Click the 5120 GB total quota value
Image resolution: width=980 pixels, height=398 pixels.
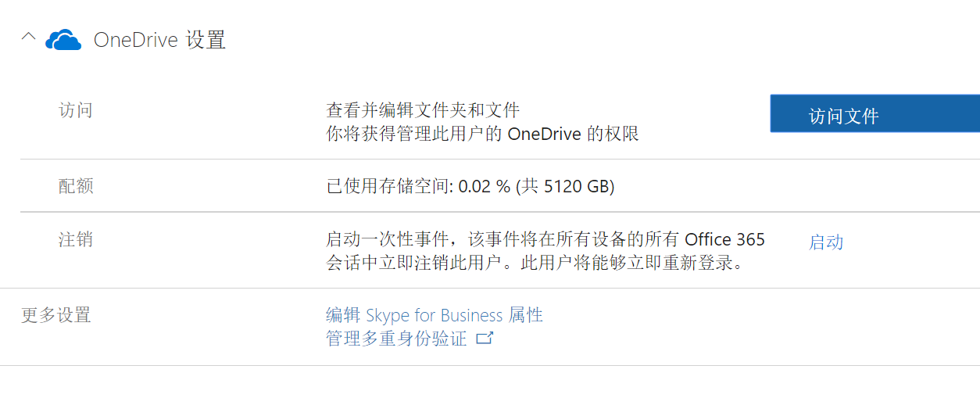[x=577, y=186]
